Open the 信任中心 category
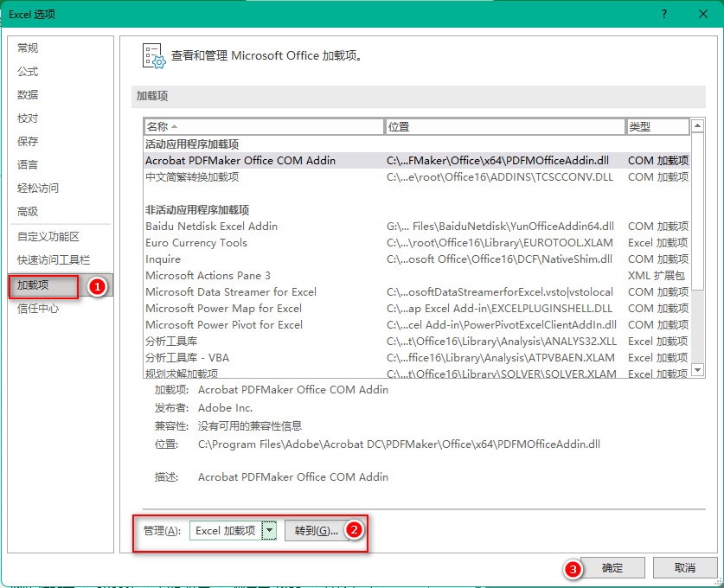Image resolution: width=724 pixels, height=588 pixels. (38, 308)
